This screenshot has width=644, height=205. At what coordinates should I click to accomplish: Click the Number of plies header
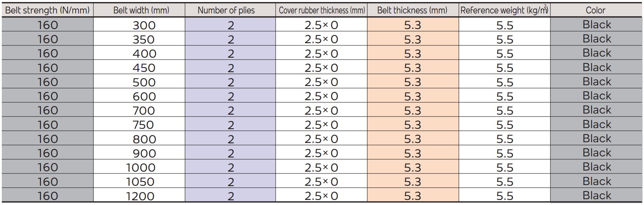coord(230,10)
